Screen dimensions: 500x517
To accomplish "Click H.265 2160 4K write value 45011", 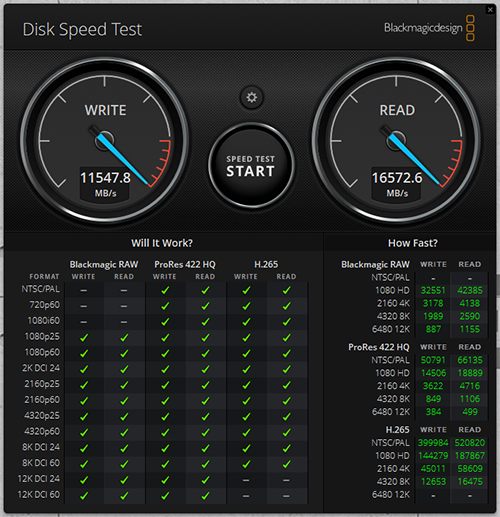I will [x=433, y=469].
